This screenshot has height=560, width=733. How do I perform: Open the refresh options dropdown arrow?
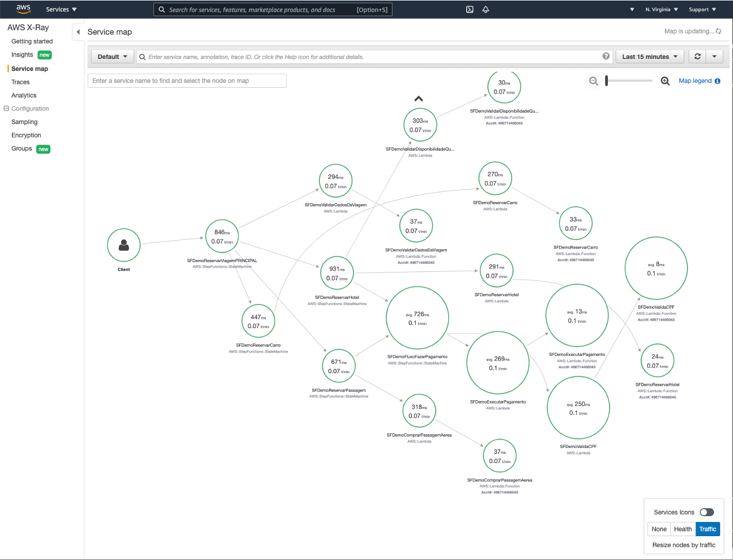click(x=715, y=56)
